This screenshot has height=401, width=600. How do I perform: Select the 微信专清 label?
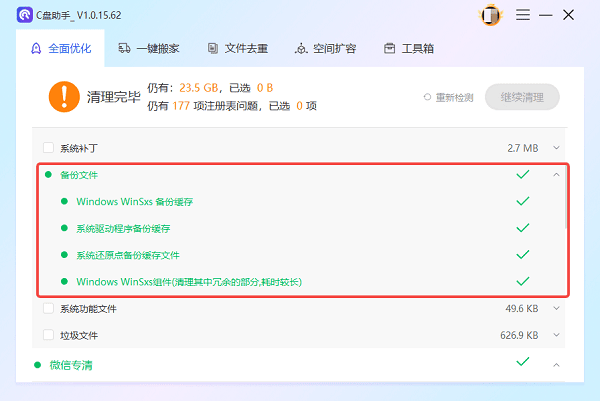71,365
